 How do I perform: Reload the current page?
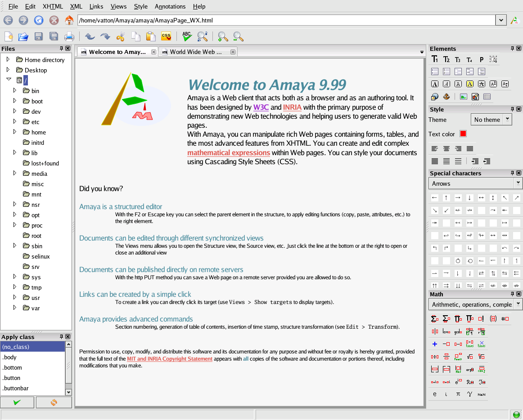click(x=39, y=20)
